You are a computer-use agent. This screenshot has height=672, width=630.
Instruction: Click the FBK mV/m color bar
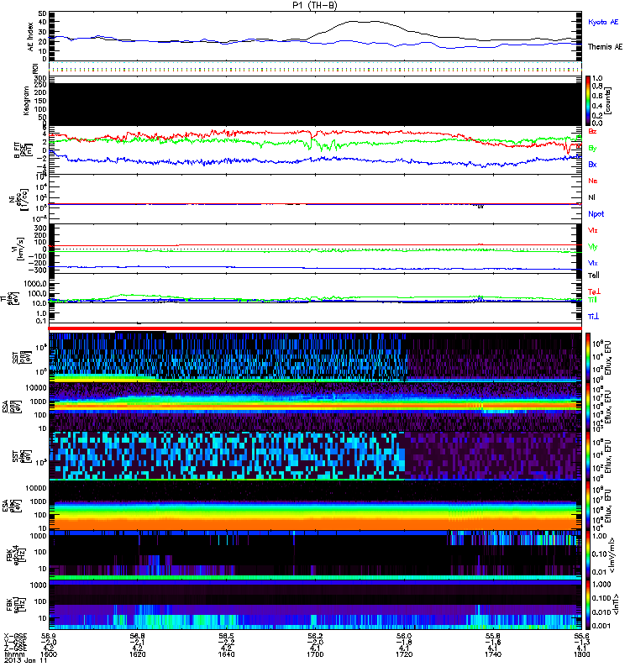pos(588,554)
